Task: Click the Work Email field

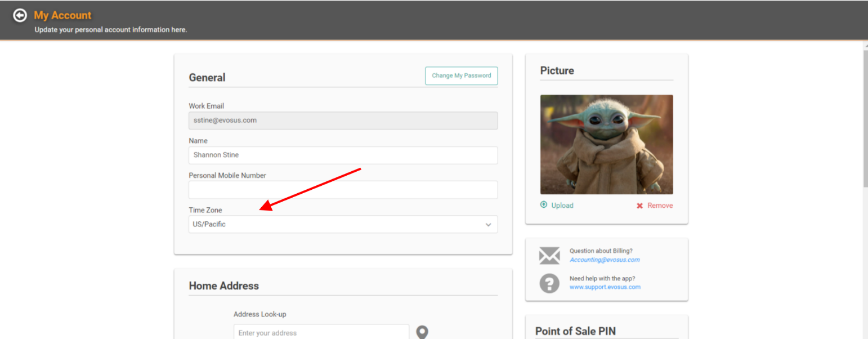Action: 343,121
